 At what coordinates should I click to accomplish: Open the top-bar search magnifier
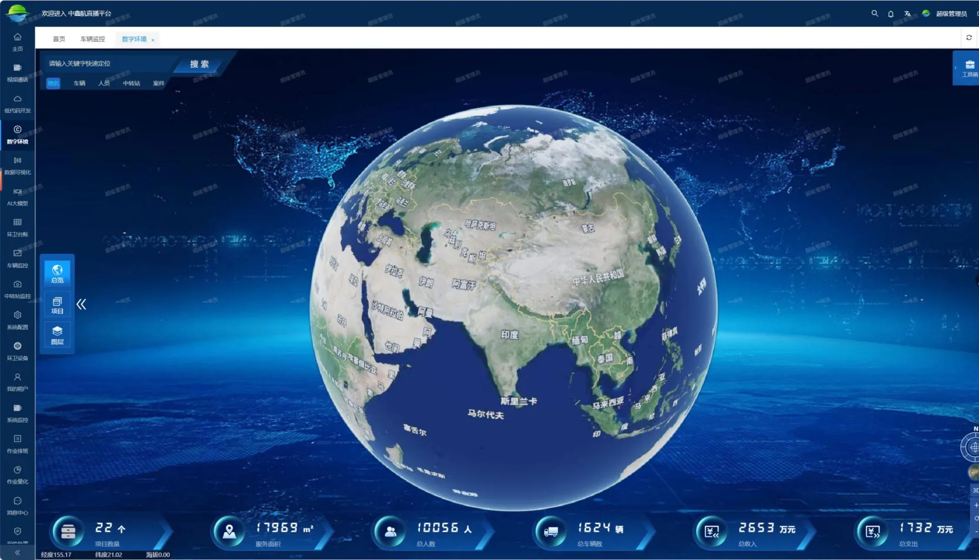[874, 14]
